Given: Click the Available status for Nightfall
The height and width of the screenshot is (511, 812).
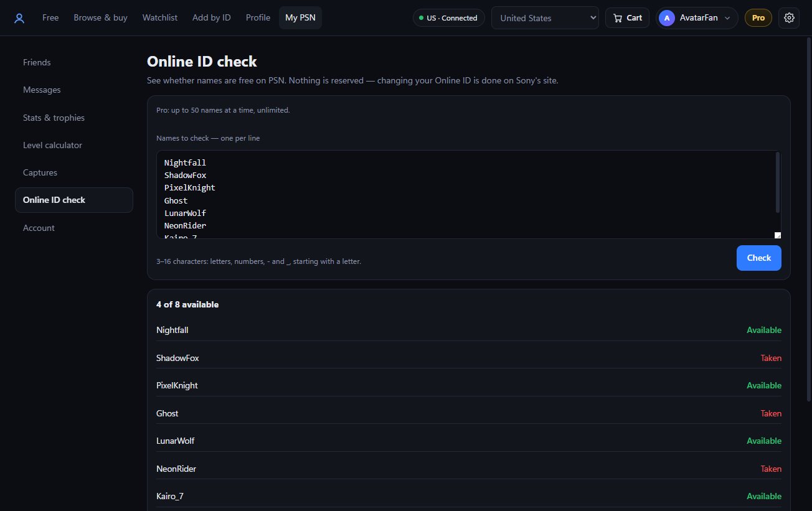Looking at the screenshot, I should point(764,330).
